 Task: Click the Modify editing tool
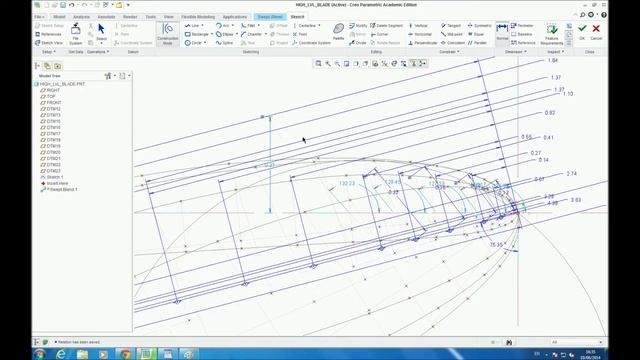pyautogui.click(x=358, y=26)
